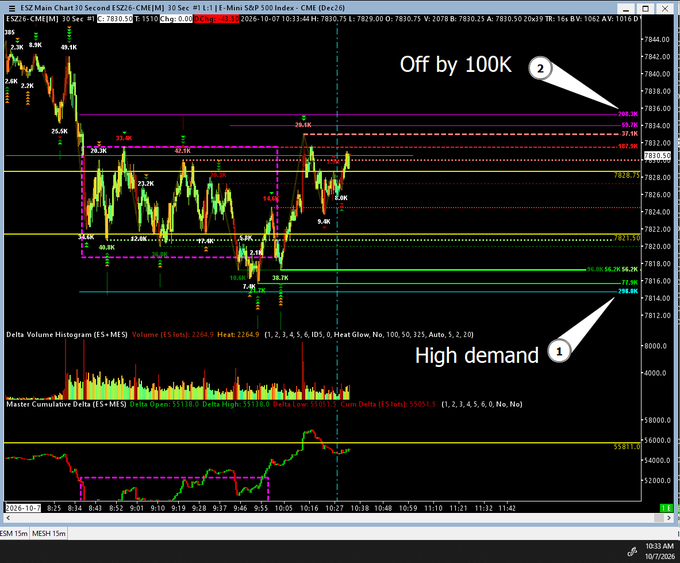
Task: Switch to the MESH 15m chart tab
Action: 49,533
